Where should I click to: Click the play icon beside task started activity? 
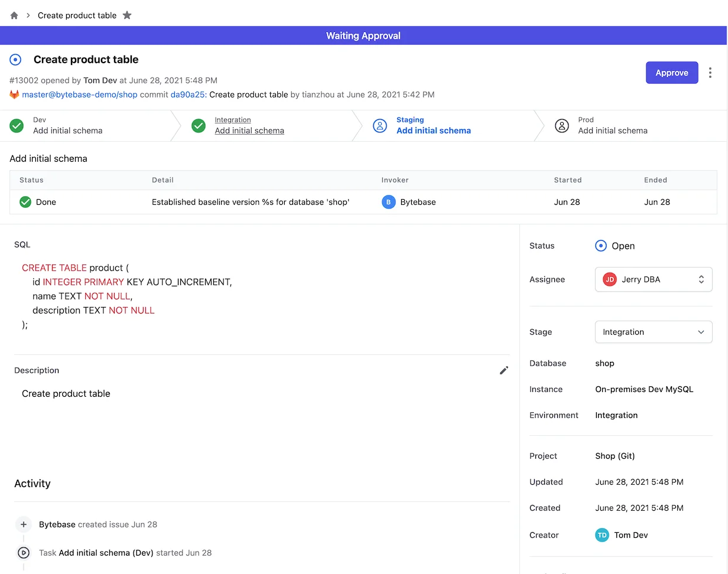(x=24, y=553)
